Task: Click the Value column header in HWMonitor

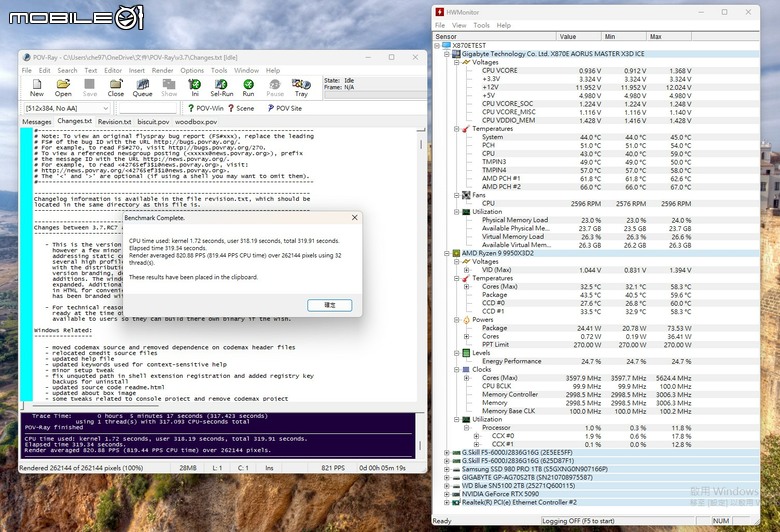Action: (579, 36)
